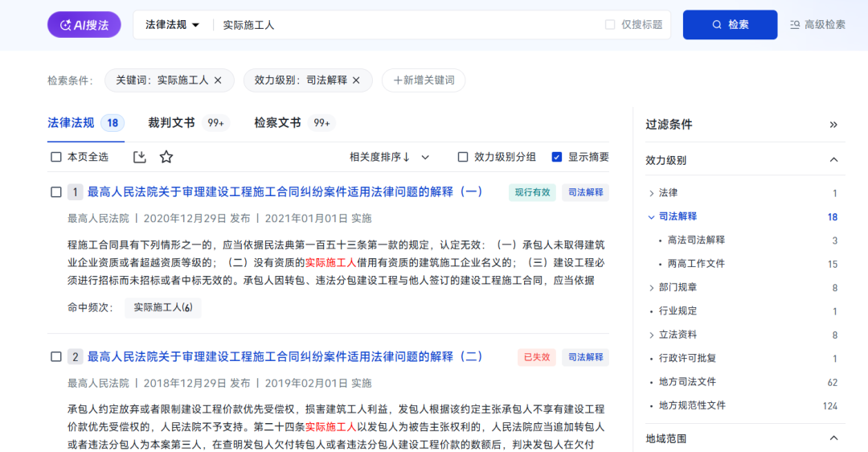Switch to the 检察文书 tab

point(294,123)
